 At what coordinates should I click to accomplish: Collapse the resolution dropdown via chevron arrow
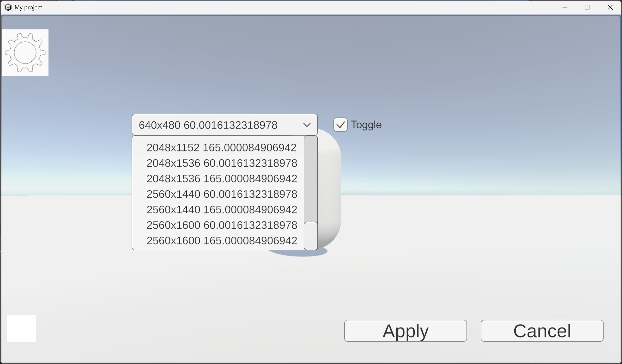307,125
